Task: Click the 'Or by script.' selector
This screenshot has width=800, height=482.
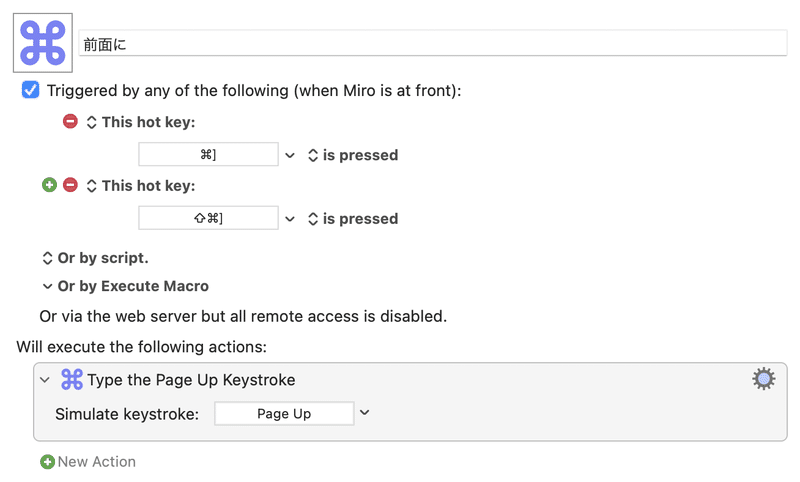Action: click(95, 258)
